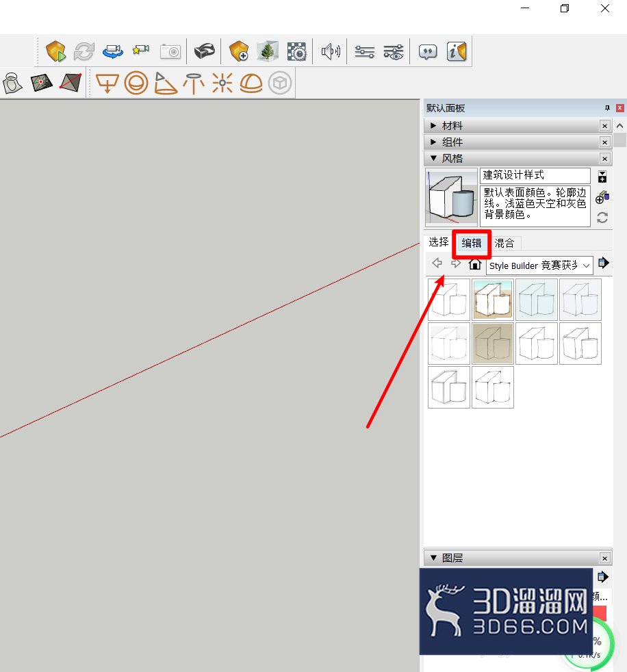The image size is (627, 672).
Task: Select the sandy beach colored style thumbnail
Action: tap(492, 300)
